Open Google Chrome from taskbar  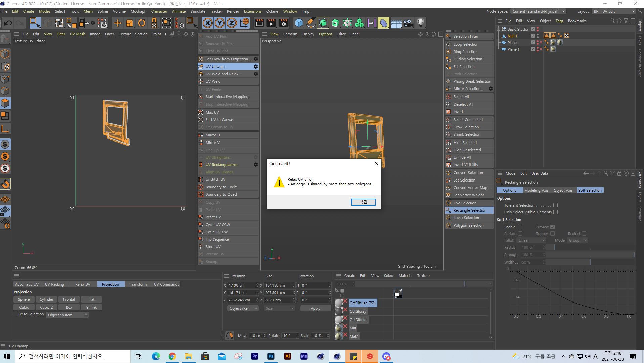coord(172,356)
